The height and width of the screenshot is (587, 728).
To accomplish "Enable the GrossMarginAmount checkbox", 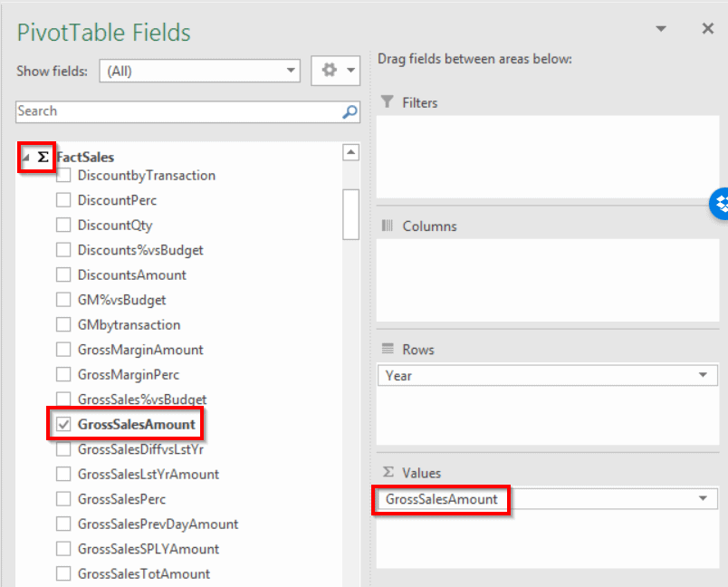I will tap(63, 350).
